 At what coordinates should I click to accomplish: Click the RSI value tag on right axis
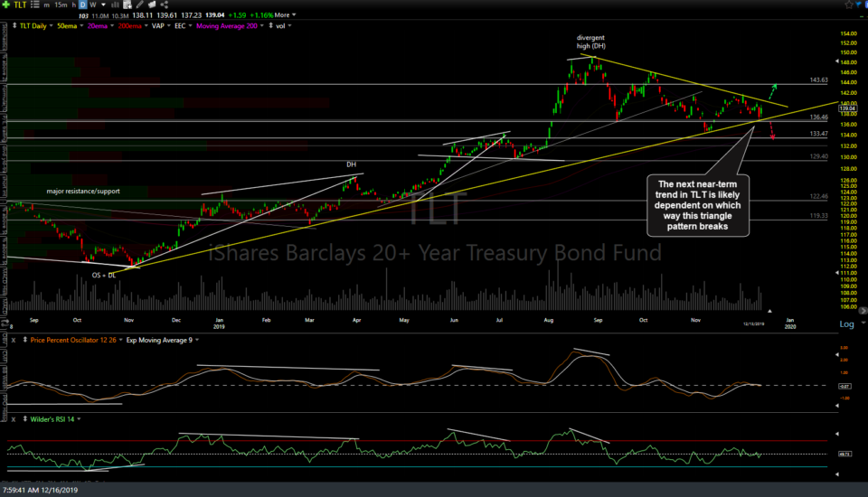pyautogui.click(x=844, y=454)
